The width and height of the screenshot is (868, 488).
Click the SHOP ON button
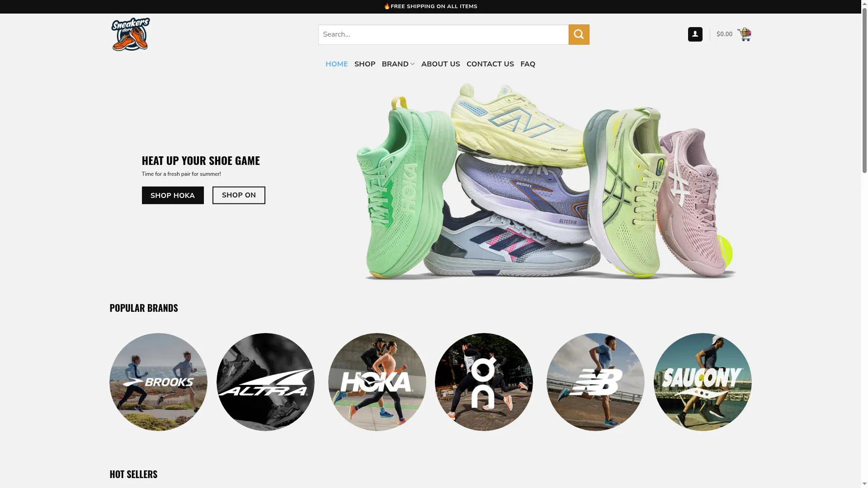click(239, 195)
